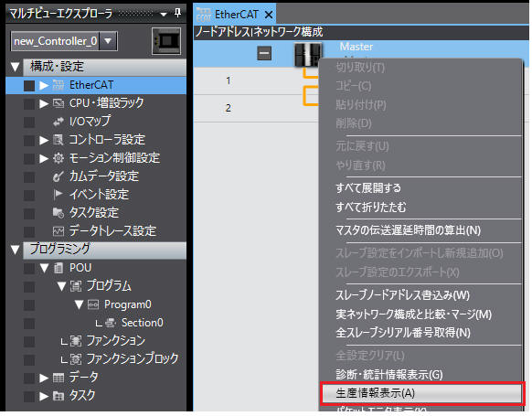
Task: Collapse the 構成・設定 section
Action: (x=15, y=67)
